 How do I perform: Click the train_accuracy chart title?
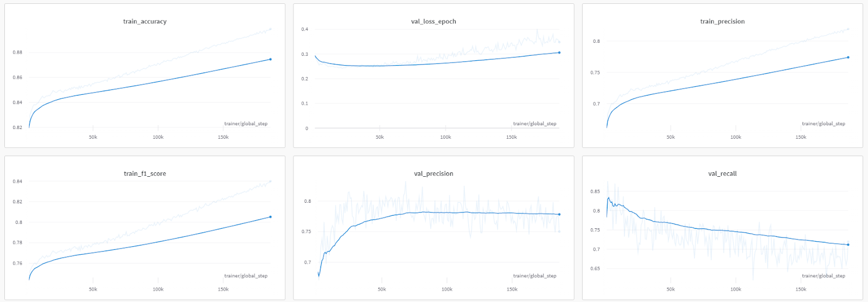tap(145, 22)
